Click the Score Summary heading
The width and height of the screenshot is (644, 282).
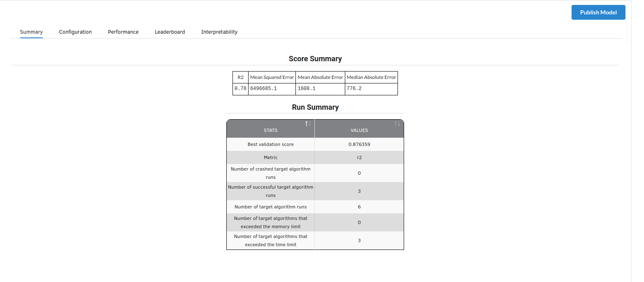pyautogui.click(x=315, y=59)
